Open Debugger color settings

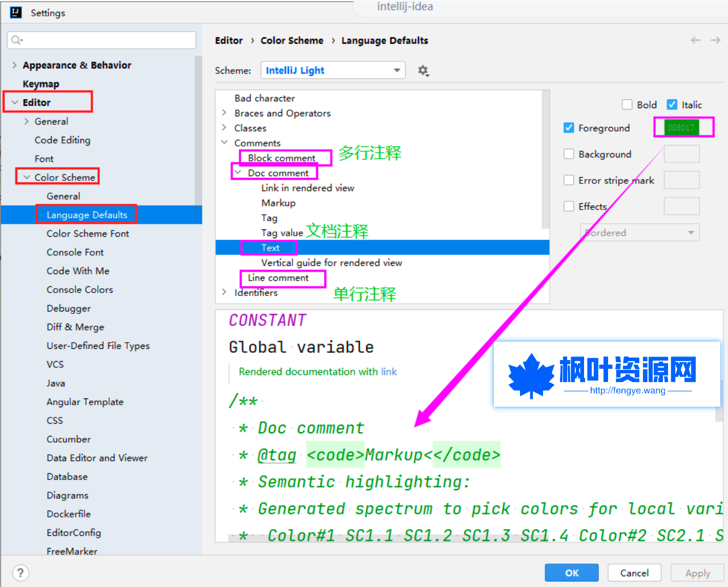pos(68,308)
